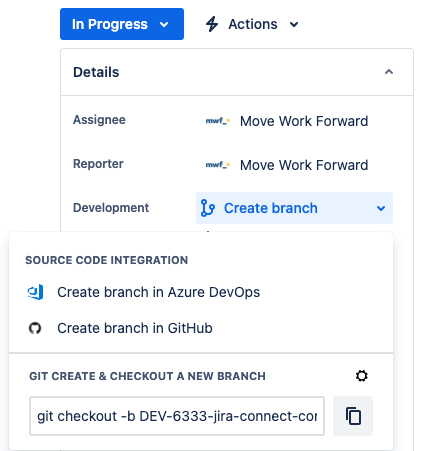Image resolution: width=424 pixels, height=451 pixels.
Task: Toggle the Create branch dropdown chevron
Action: [381, 208]
